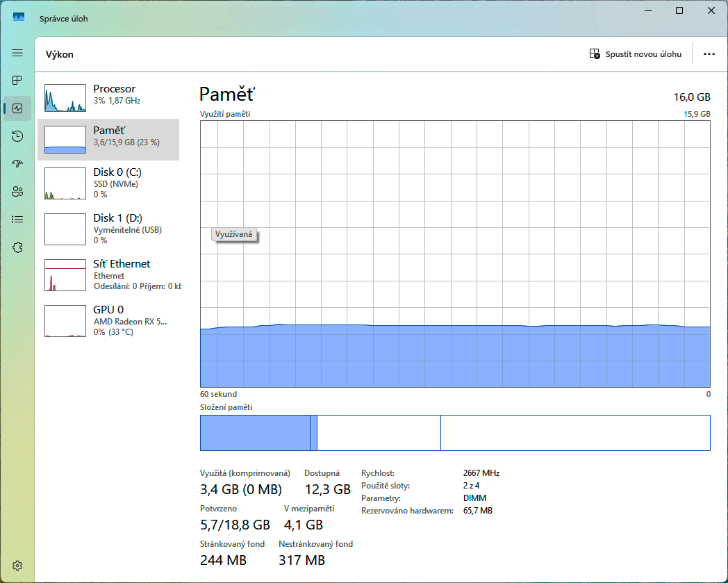Show Disk 1 (D:) USB drive performance
The width and height of the screenshot is (728, 583).
108,229
